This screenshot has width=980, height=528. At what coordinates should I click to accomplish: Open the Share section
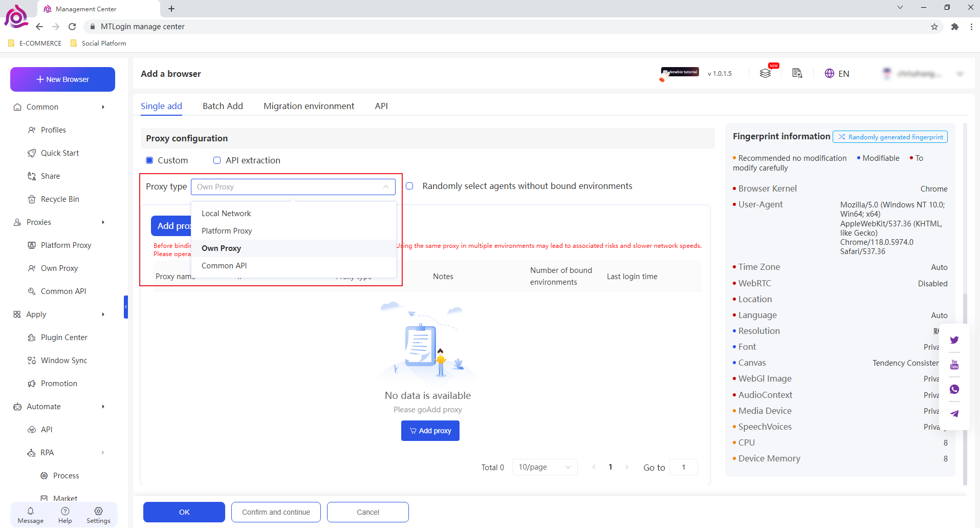tap(50, 176)
